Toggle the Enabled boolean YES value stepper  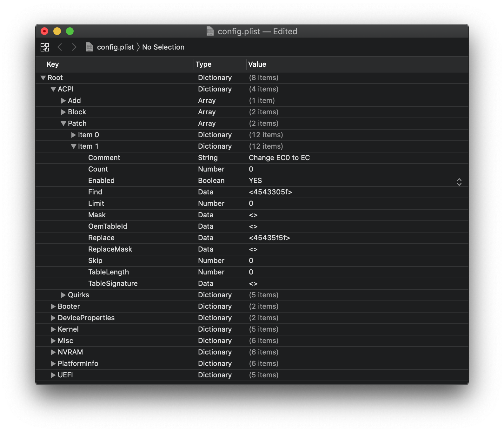pos(459,182)
